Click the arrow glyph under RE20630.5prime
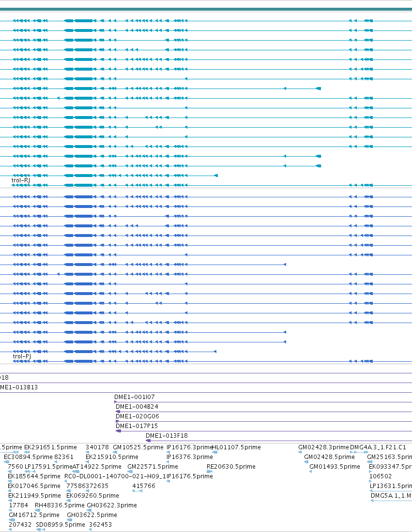The height and width of the screenshot is (532, 412). tap(210, 472)
